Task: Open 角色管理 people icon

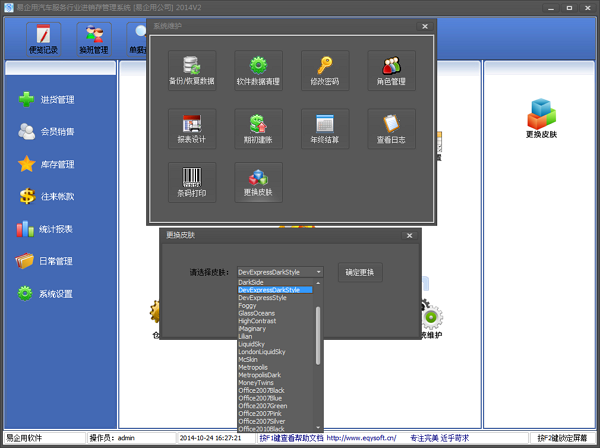Action: pyautogui.click(x=391, y=70)
